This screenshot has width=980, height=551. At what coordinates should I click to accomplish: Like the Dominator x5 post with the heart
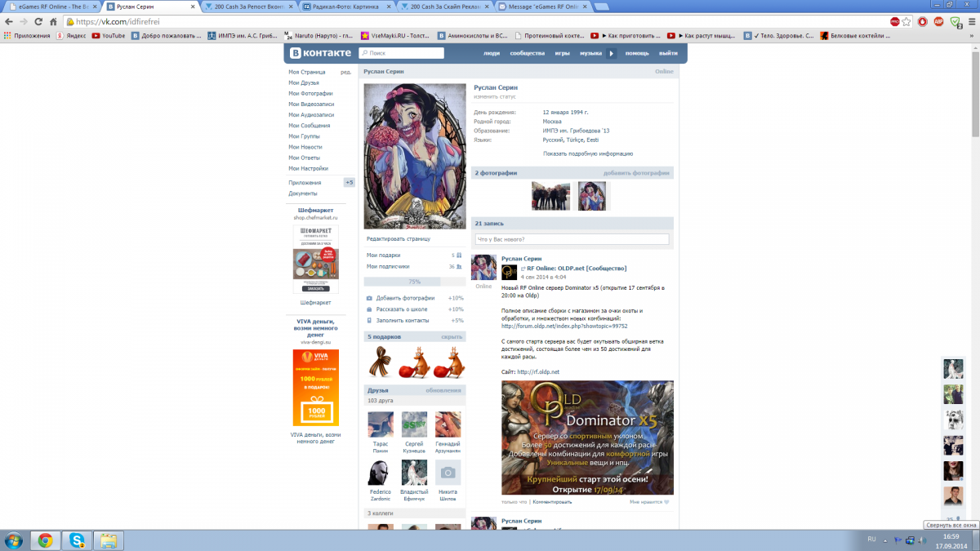pyautogui.click(x=666, y=502)
